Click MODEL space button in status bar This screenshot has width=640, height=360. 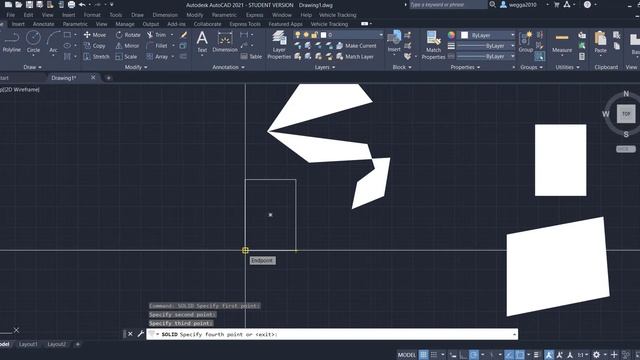[407, 355]
